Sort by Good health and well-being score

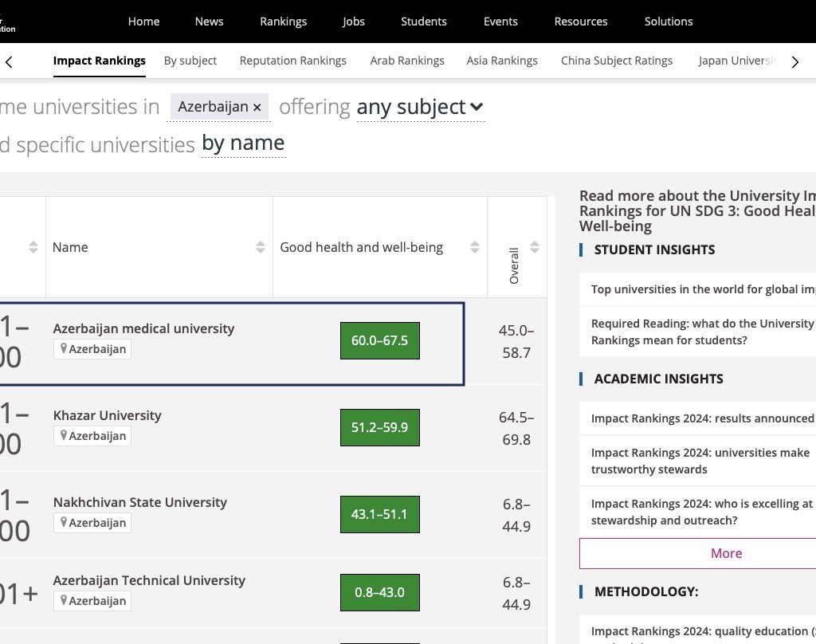(475, 247)
